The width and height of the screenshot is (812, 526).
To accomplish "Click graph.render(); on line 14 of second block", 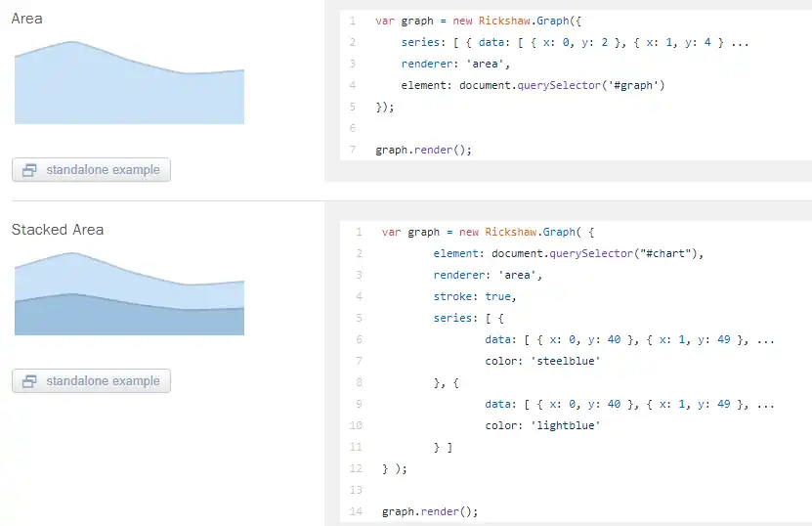I will [x=430, y=511].
